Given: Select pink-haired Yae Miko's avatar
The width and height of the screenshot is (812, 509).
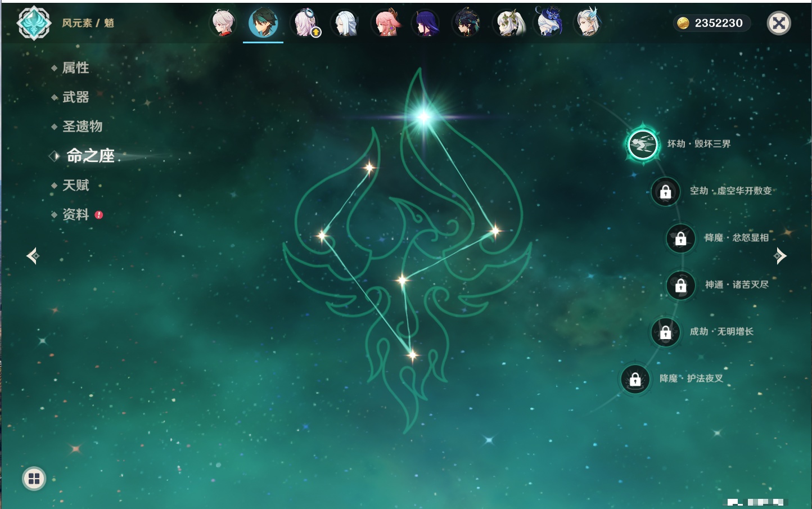Looking at the screenshot, I should click(386, 23).
